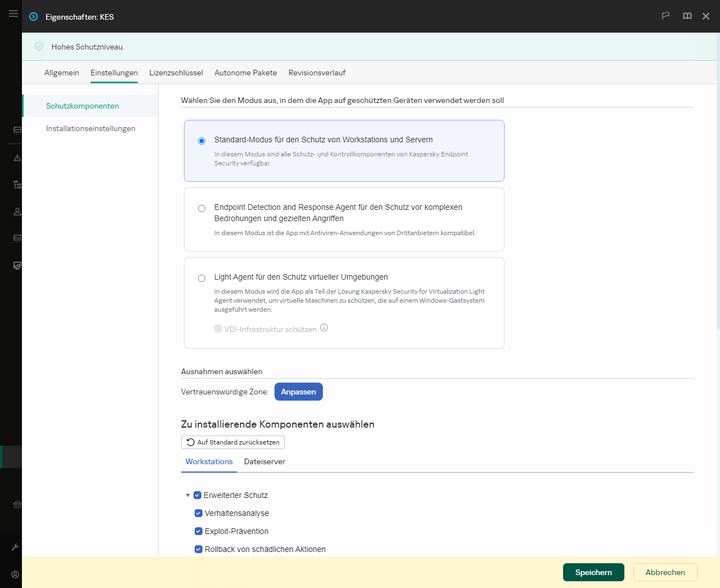Screen dimensions: 720x588
Task: Disable the Exploit-Prävention component
Action: pos(198,531)
